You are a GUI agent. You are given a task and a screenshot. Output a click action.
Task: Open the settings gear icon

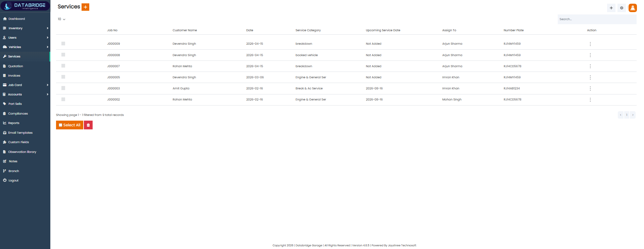click(x=622, y=8)
